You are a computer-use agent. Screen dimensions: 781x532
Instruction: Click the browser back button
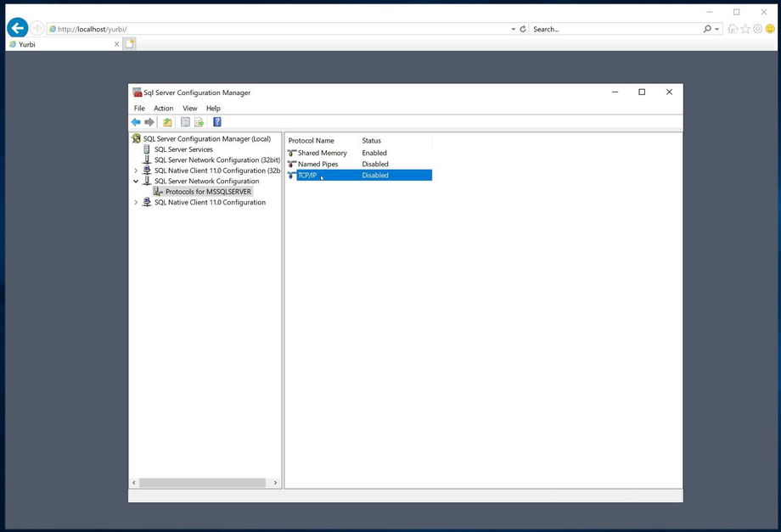[17, 28]
